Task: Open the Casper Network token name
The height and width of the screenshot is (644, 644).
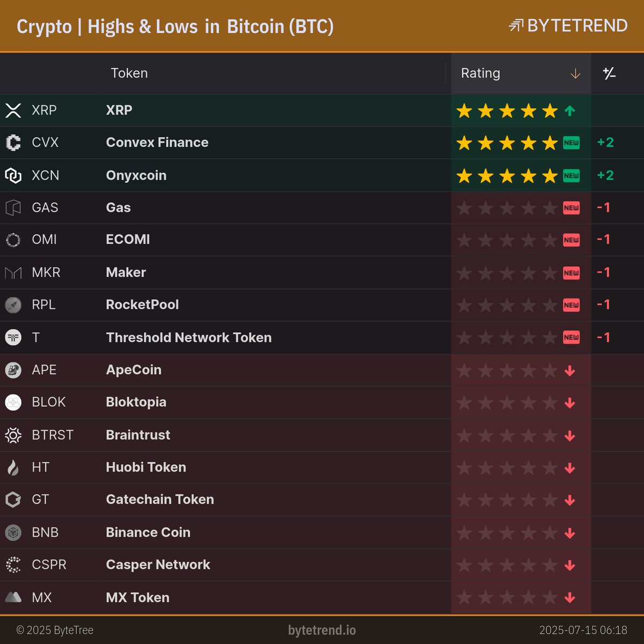Action: [x=158, y=565]
